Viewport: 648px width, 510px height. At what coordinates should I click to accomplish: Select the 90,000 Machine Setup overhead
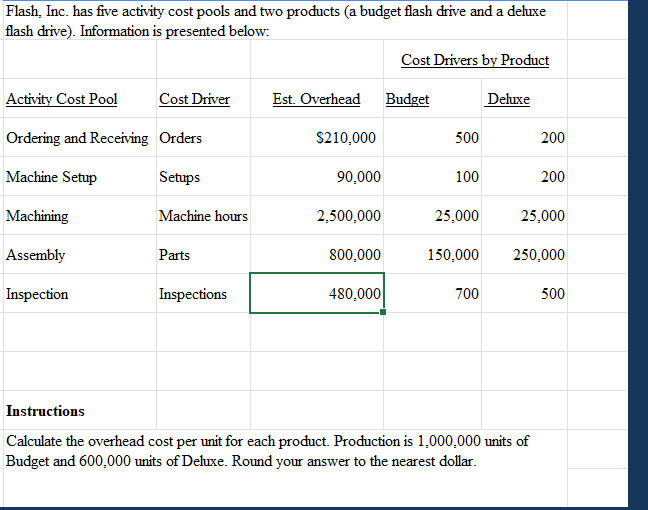(317, 176)
